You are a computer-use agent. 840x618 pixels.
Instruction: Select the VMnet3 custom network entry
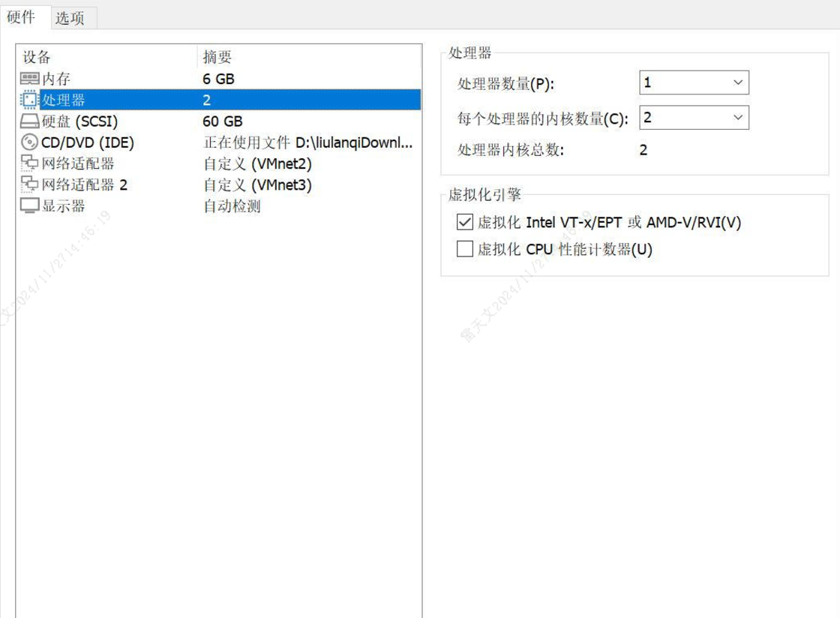[257, 184]
